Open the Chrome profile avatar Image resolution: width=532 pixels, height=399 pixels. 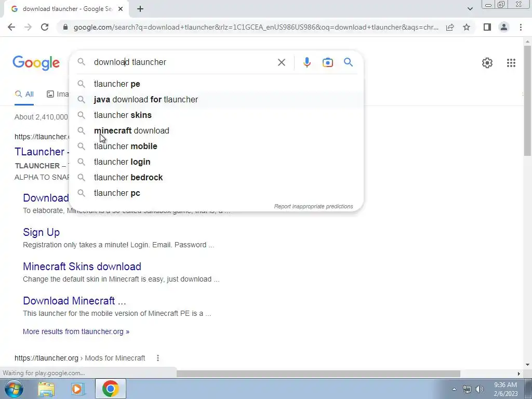pos(504,27)
